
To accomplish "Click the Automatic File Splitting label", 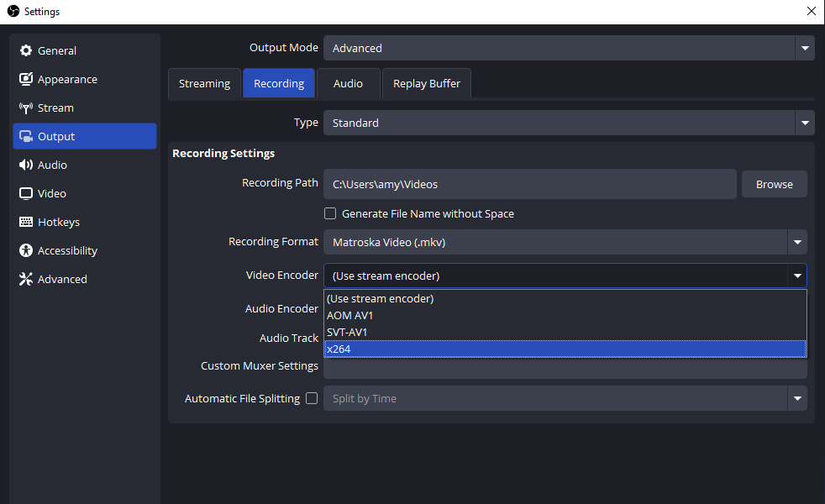I will 242,399.
